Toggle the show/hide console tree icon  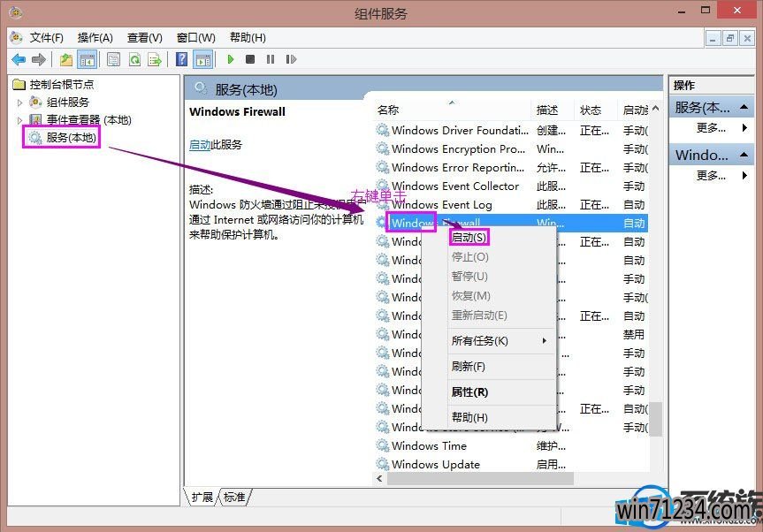88,60
